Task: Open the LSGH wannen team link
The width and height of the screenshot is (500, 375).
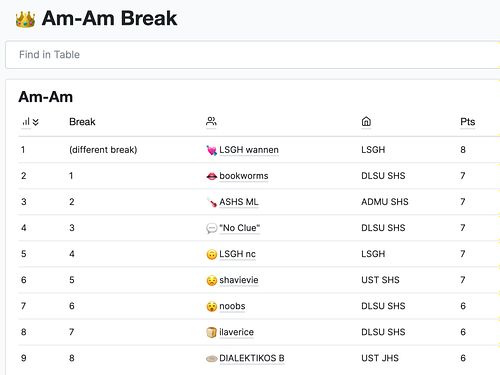Action: tap(249, 150)
